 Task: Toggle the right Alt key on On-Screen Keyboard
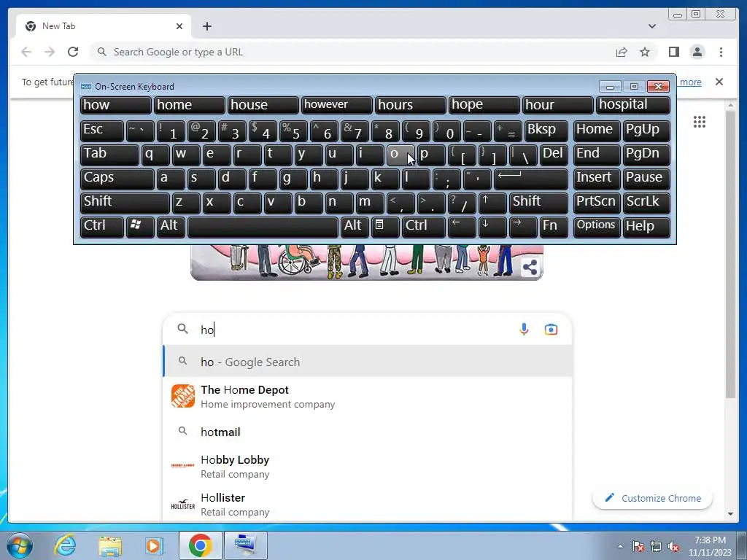355,226
